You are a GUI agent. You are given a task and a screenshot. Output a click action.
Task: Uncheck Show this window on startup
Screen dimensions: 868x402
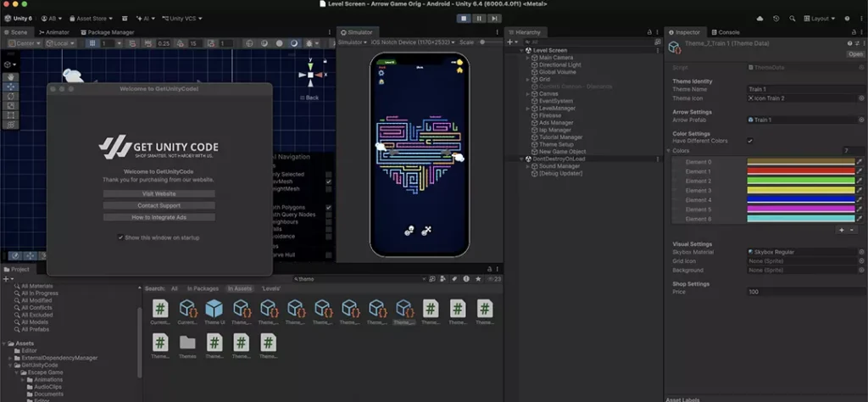click(x=120, y=237)
